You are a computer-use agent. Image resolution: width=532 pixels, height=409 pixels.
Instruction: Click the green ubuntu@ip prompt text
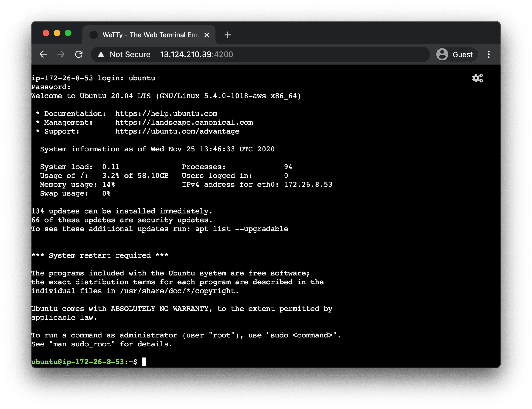pos(77,362)
